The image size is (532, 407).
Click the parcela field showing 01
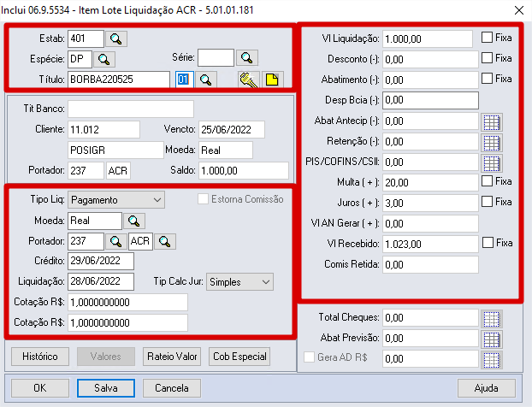click(185, 80)
